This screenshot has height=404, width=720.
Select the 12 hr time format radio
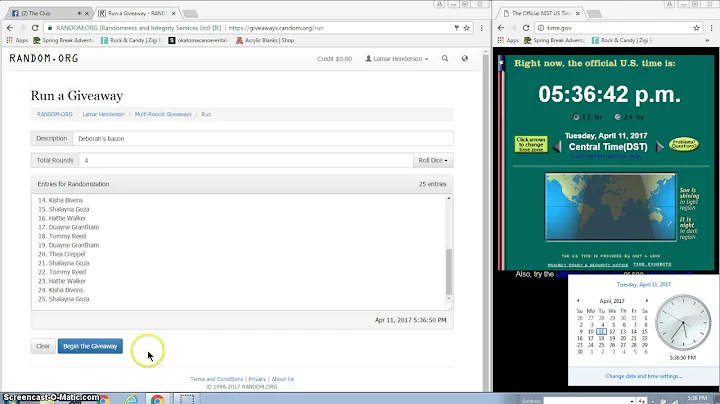(576, 117)
